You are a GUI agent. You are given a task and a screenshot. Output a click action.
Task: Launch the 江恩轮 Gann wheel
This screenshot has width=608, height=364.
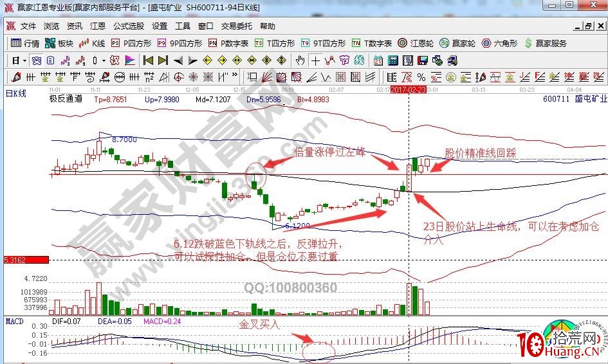(416, 43)
